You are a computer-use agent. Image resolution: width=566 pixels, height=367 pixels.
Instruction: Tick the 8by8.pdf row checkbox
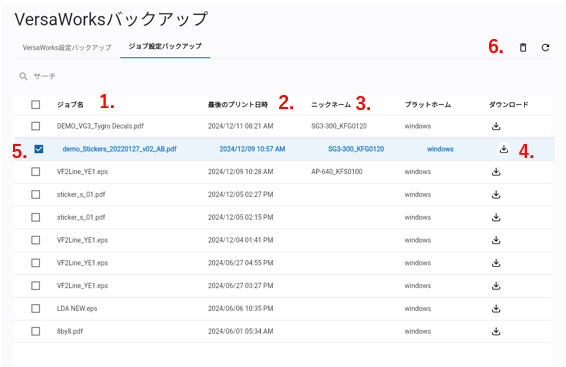click(35, 331)
